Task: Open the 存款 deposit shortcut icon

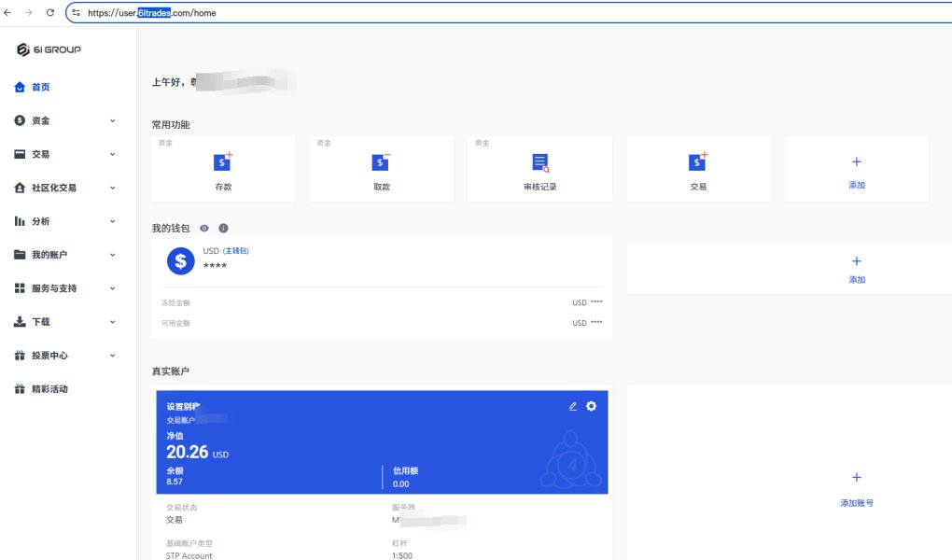Action: pos(223,162)
